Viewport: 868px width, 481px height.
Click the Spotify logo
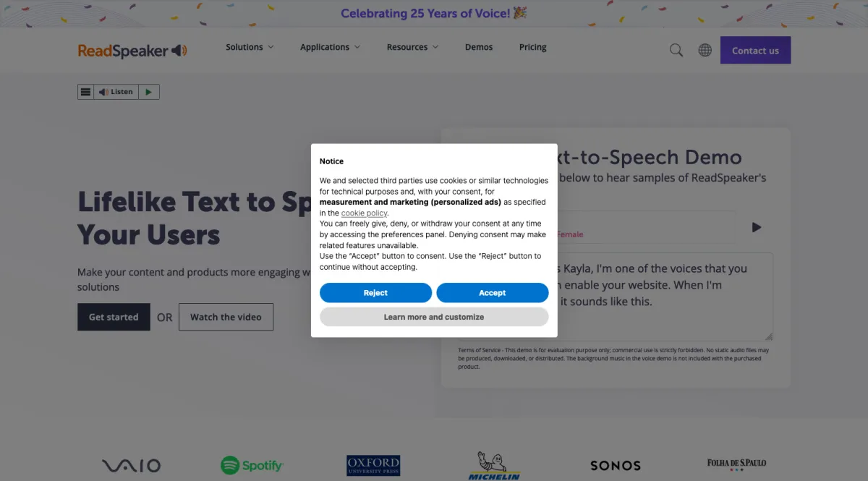[252, 465]
